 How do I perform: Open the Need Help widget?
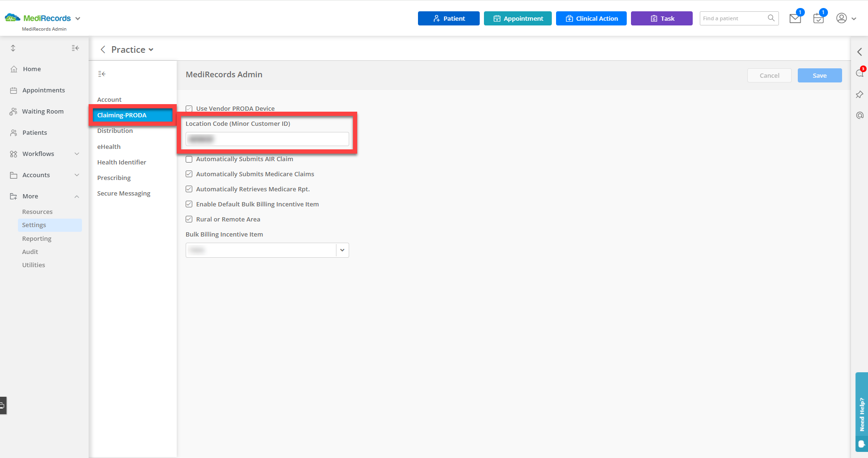pos(862,412)
